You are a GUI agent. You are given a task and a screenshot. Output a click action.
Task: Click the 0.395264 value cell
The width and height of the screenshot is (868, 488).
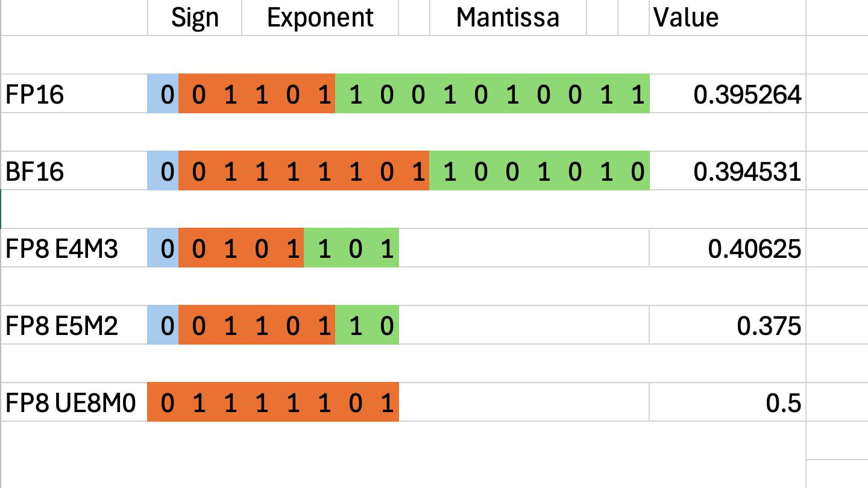coord(728,95)
